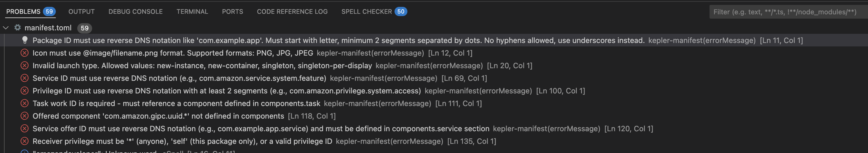
Task: Click the error icon beside Offered component problem
Action: [x=25, y=116]
